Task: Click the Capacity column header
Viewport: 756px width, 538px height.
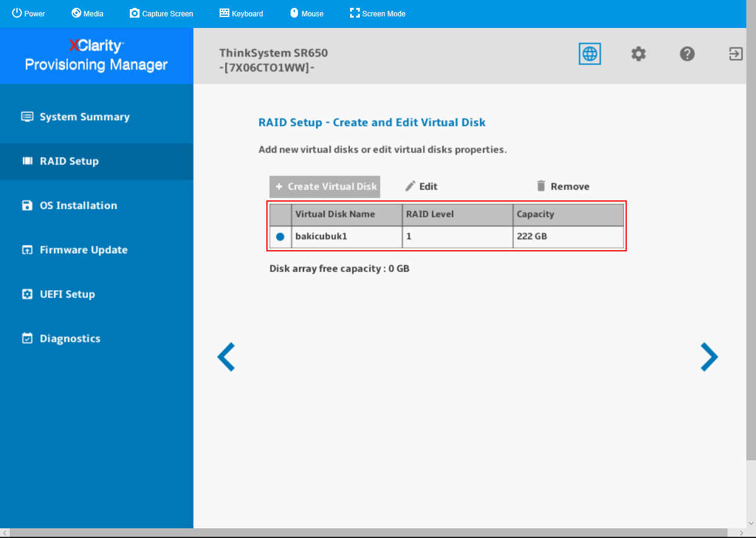Action: 569,214
